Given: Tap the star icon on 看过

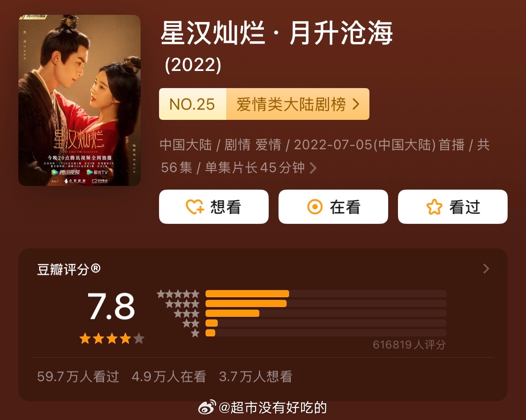Looking at the screenshot, I should tap(434, 207).
